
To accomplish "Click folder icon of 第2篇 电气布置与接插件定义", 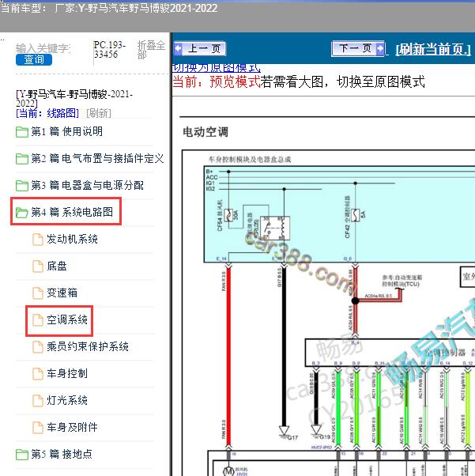I will tap(22, 159).
